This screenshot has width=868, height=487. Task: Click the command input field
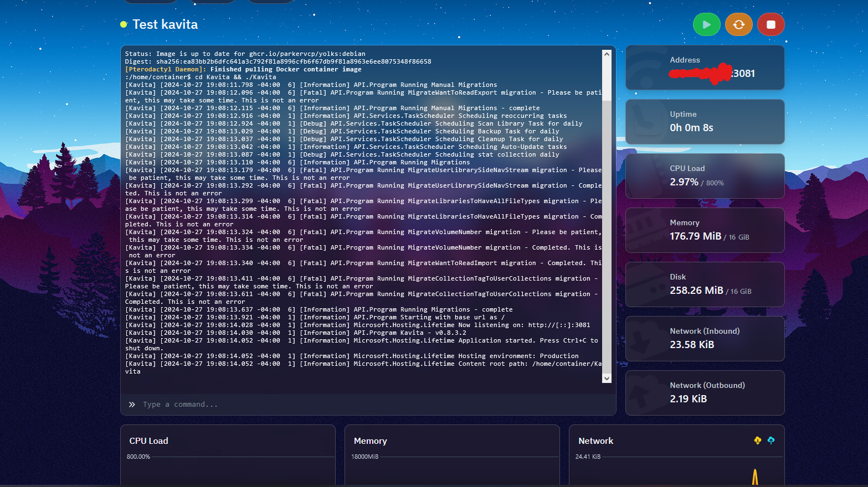(368, 405)
